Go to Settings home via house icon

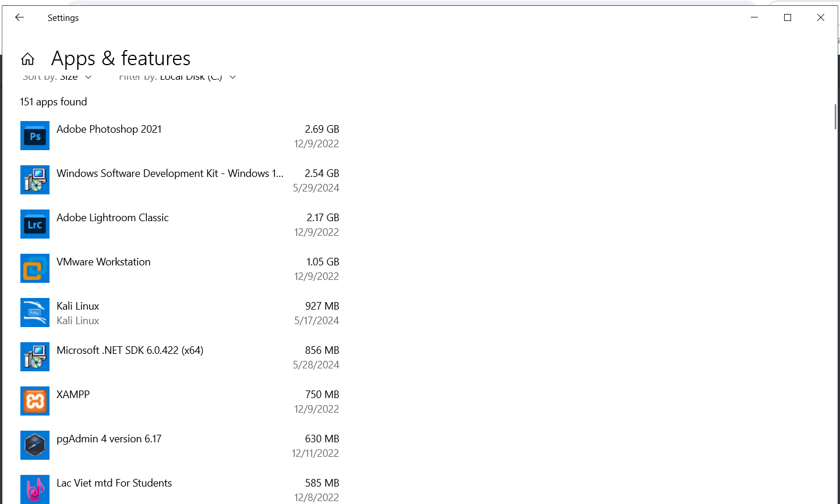[x=27, y=59]
